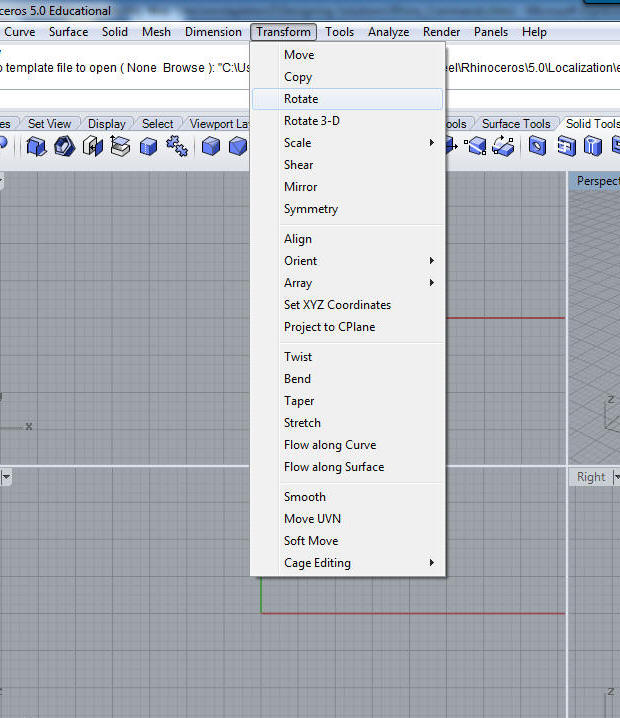Choose Rotate from the Transform menu

[x=301, y=99]
